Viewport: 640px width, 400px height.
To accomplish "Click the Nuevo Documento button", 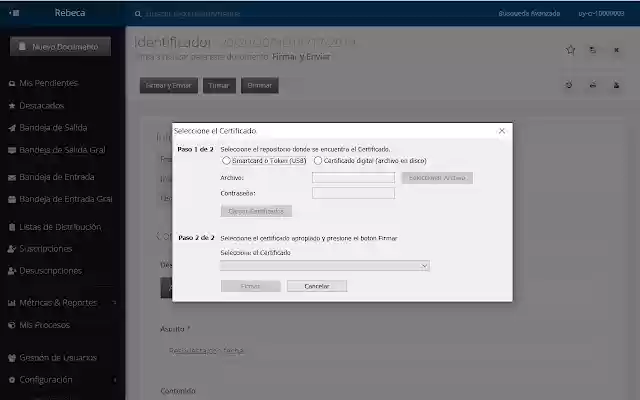I will 60,47.
